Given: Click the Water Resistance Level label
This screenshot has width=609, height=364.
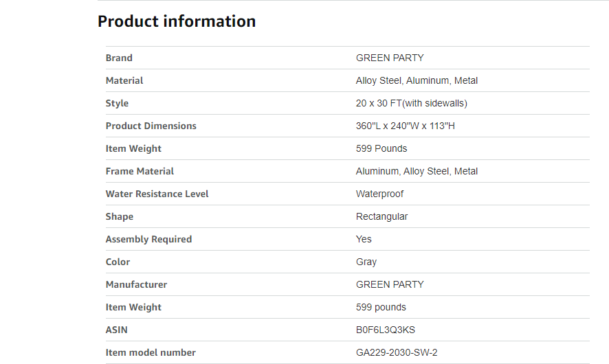Looking at the screenshot, I should [x=157, y=194].
